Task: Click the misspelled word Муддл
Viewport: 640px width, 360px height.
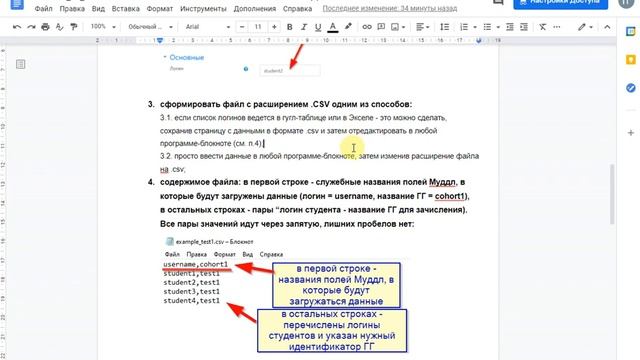Action: (x=442, y=182)
